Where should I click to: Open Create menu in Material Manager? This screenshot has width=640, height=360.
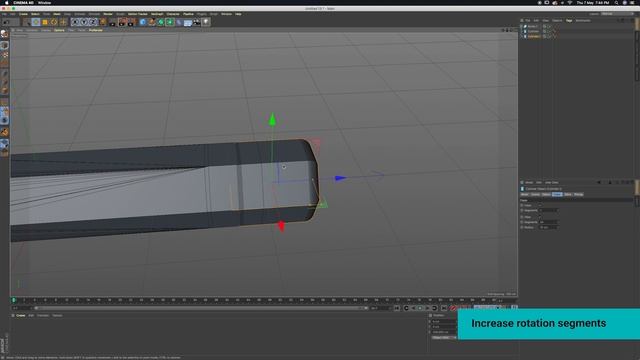pos(20,316)
